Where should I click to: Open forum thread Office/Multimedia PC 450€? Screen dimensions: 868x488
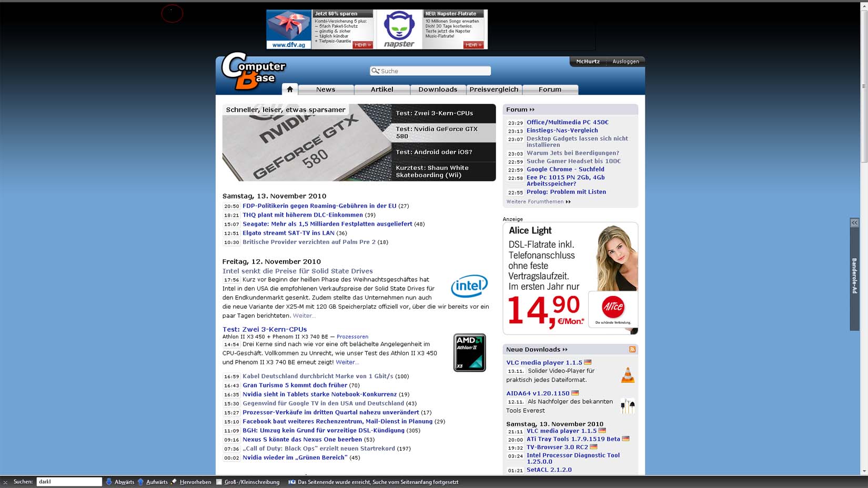point(568,122)
